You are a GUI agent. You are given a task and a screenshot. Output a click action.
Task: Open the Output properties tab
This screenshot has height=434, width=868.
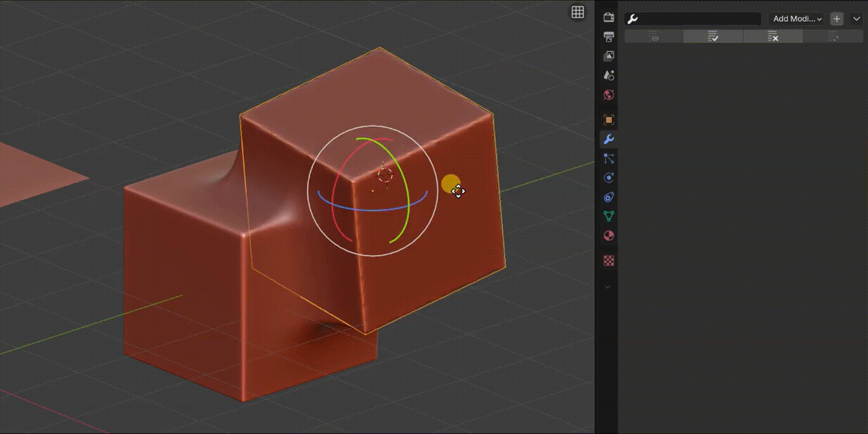coord(609,37)
